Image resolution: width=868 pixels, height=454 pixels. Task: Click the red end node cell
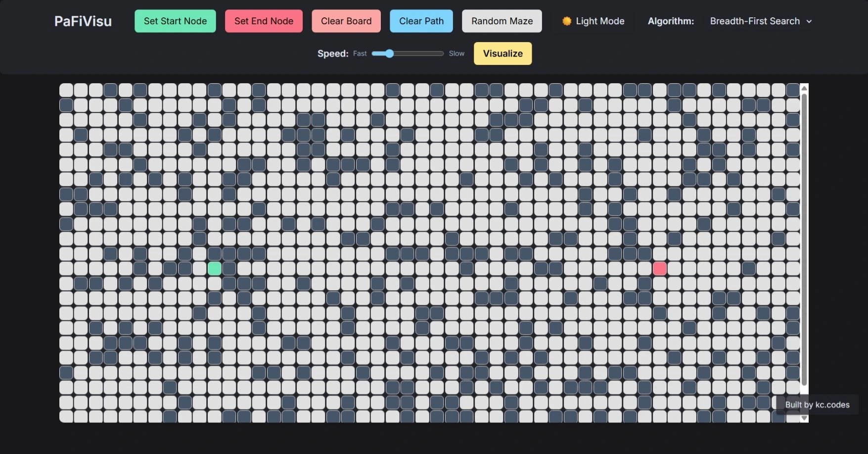660,268
